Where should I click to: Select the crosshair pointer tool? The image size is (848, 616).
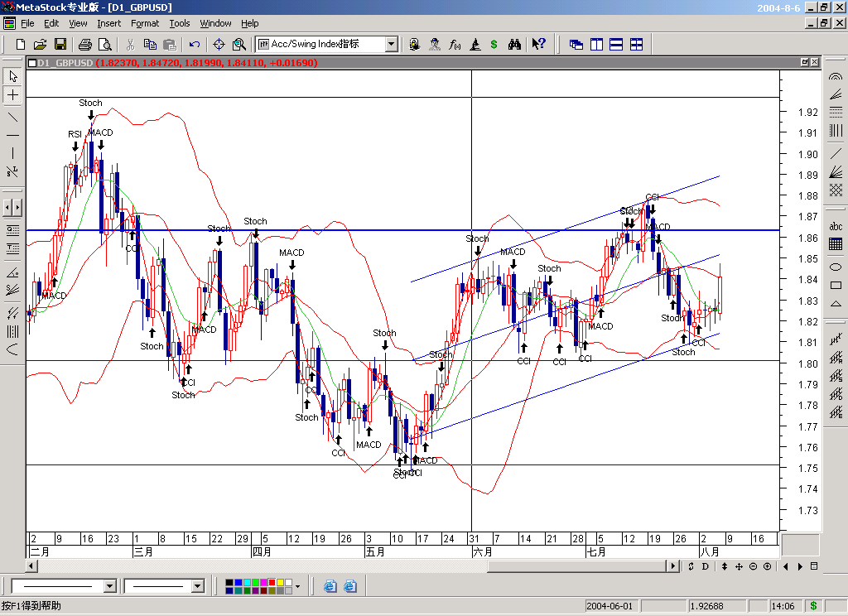tap(12, 95)
